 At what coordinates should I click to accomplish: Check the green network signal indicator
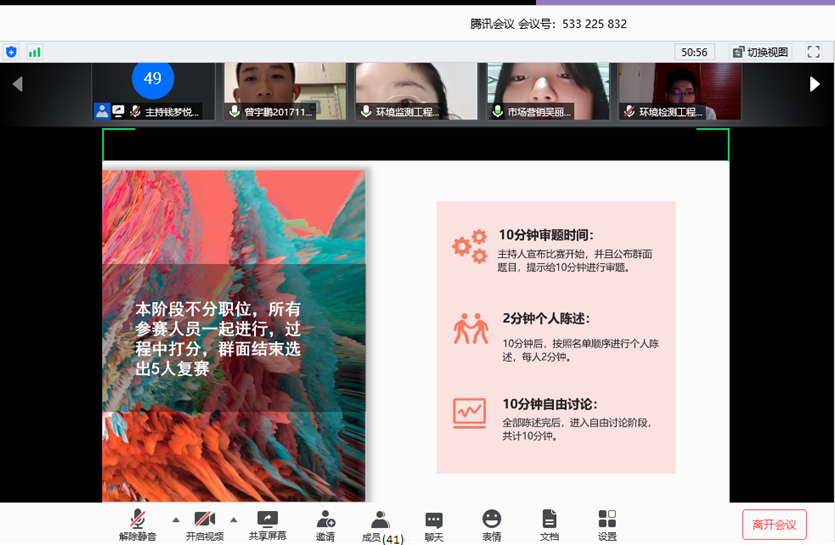tap(35, 52)
